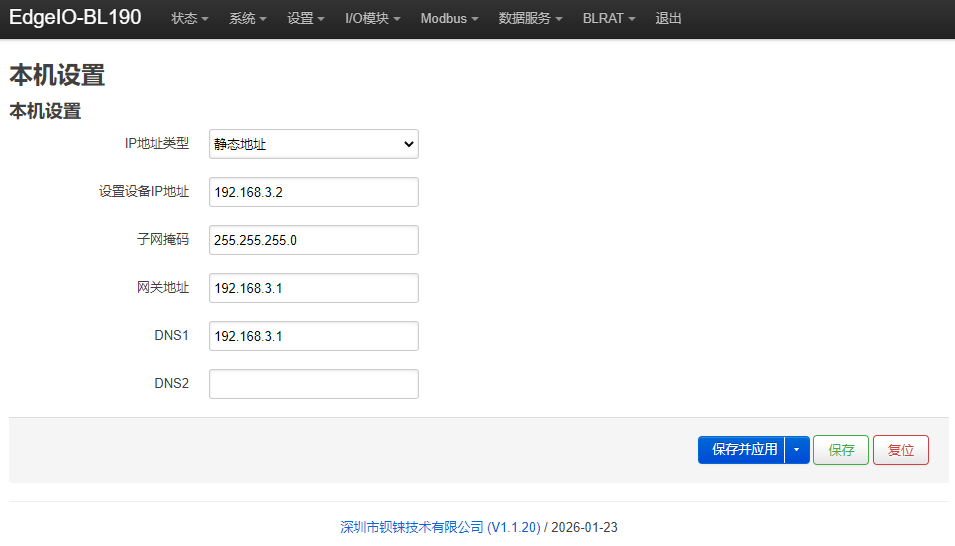Open the Modbus menu
955x546 pixels.
click(449, 18)
